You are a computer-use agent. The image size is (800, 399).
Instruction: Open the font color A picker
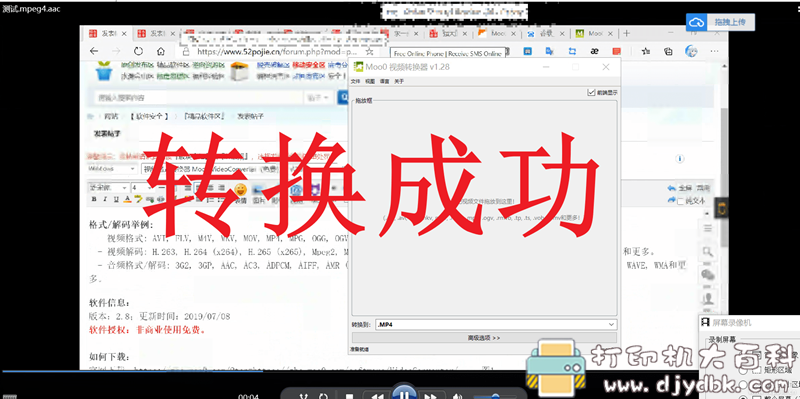click(x=127, y=200)
